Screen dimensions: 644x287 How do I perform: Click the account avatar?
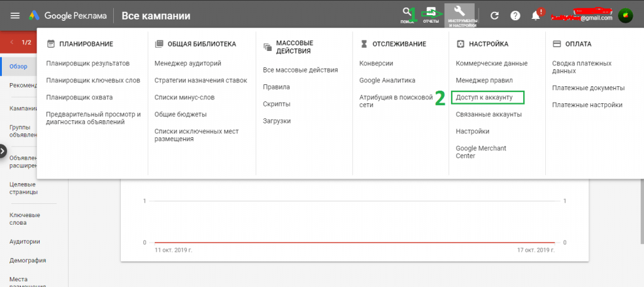click(626, 16)
